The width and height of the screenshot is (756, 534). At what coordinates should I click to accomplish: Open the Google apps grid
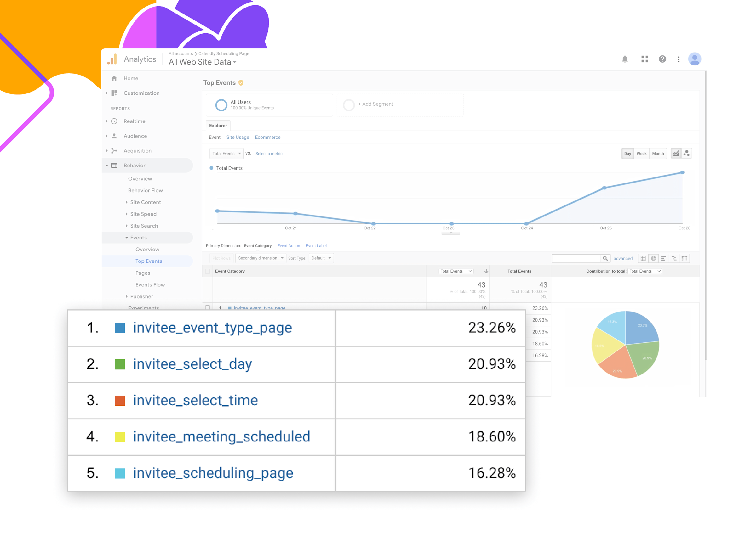click(644, 59)
